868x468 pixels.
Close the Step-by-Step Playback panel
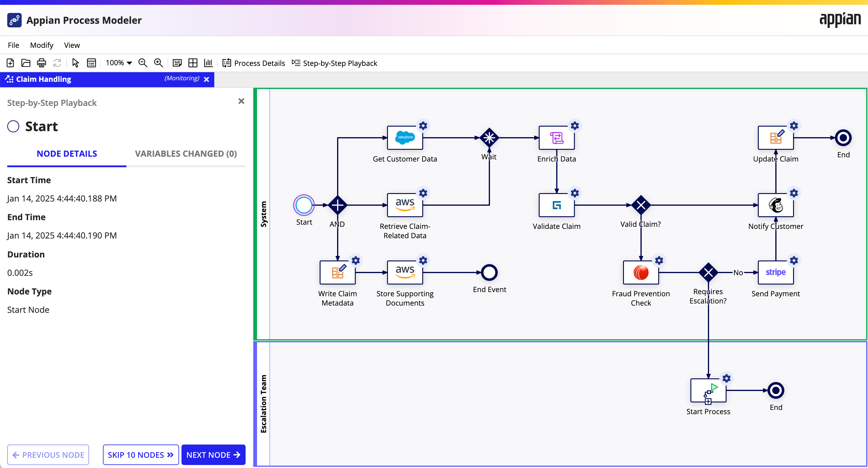241,101
